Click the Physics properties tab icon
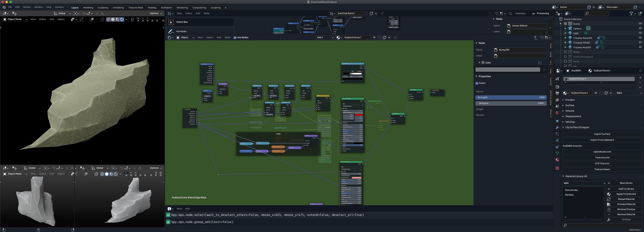The width and height of the screenshot is (644, 232). pyautogui.click(x=557, y=140)
